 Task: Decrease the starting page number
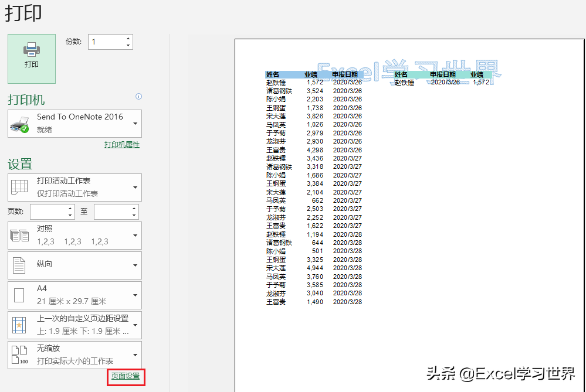[70, 216]
